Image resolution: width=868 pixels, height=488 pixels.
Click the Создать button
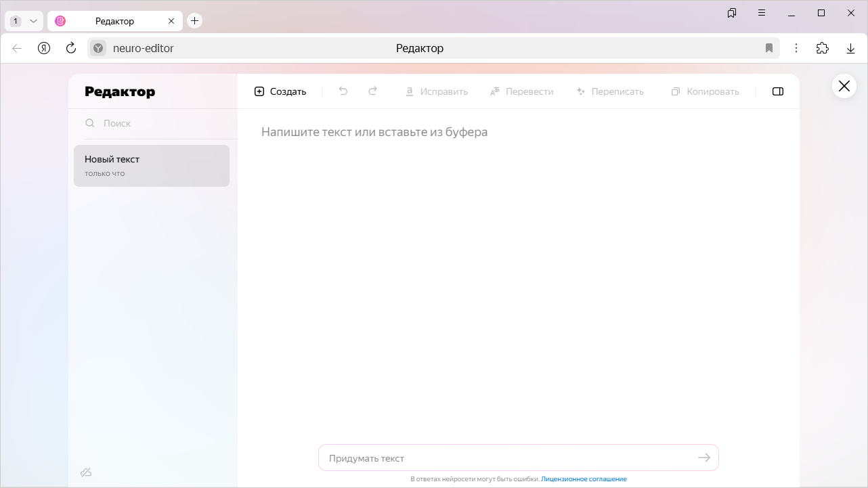click(280, 91)
